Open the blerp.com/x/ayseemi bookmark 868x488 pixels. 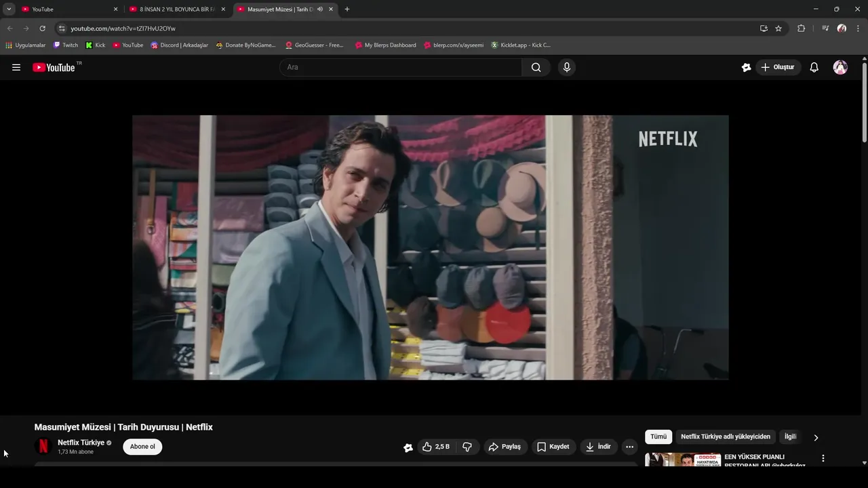coord(454,45)
